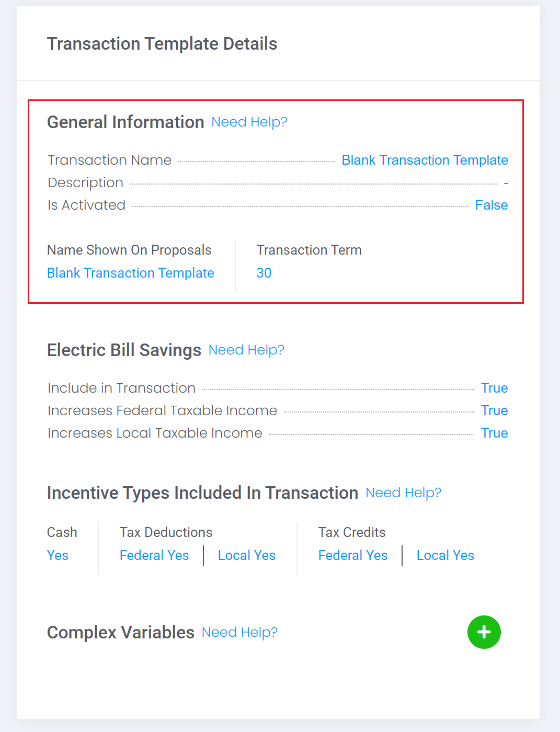
Task: Edit the Transaction Name value Blank Transaction Template
Action: coord(425,160)
